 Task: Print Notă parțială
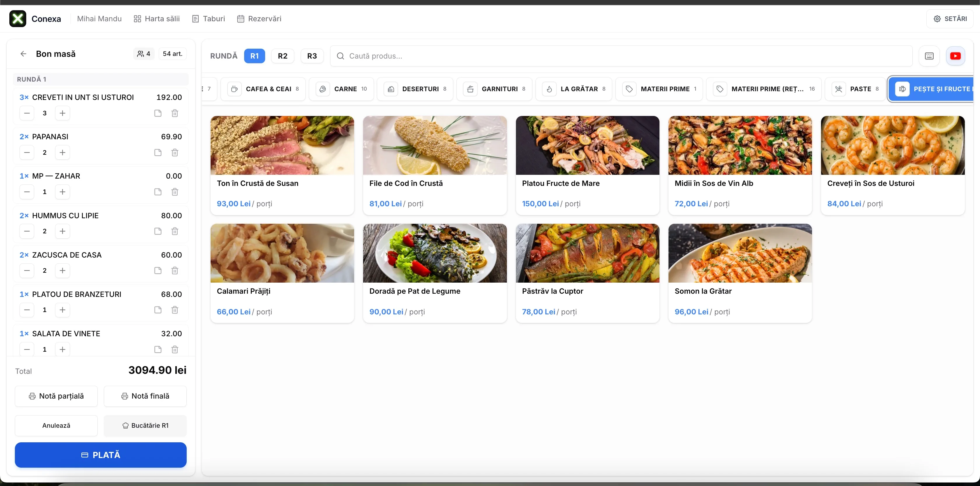click(56, 396)
